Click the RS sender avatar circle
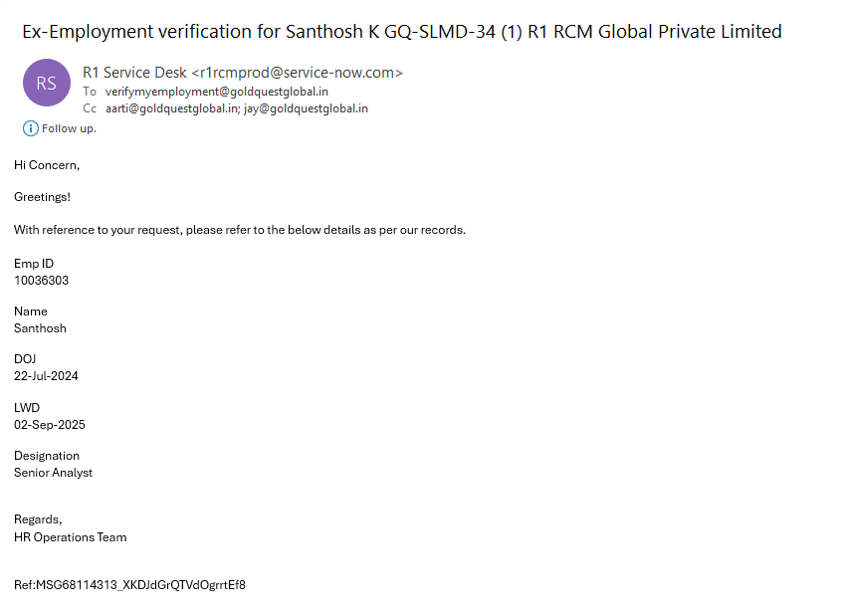This screenshot has width=845, height=616. (x=46, y=84)
